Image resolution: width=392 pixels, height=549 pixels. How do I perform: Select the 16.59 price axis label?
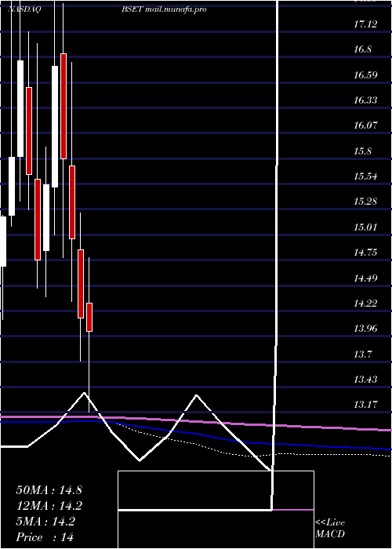[x=366, y=75]
